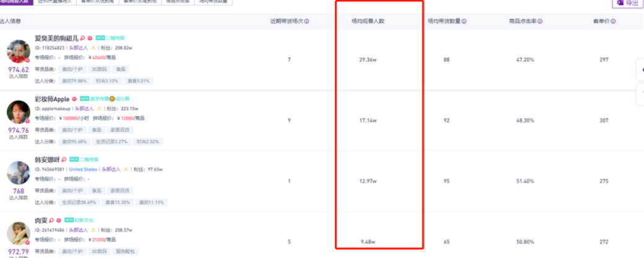The height and width of the screenshot is (258, 644).
Task: Open MCN link 二咖传媒 for 韩安娜呀
Action: [88, 159]
